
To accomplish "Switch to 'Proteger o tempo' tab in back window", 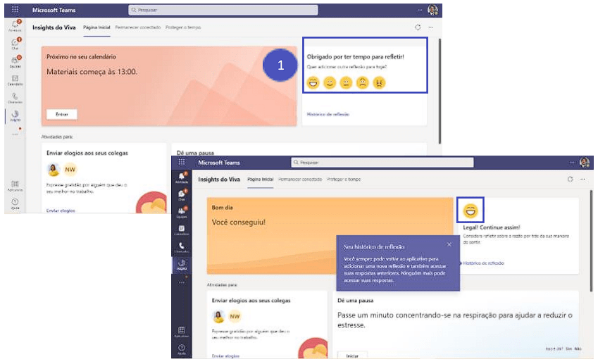I will click(183, 27).
